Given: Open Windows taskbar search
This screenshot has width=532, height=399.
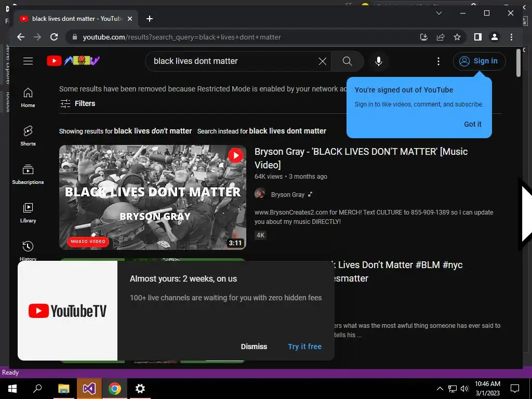Looking at the screenshot, I should point(37,389).
